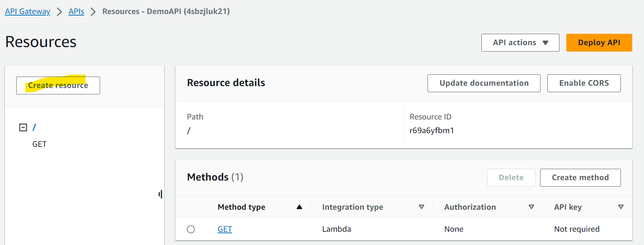Click the Method type column header
This screenshot has width=644, height=245.
241,207
